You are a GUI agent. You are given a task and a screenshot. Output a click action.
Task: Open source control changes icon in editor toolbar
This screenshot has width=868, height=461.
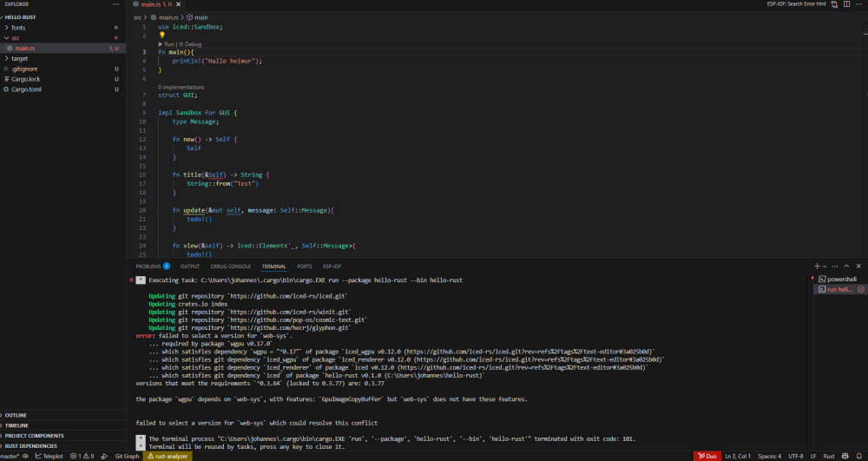833,3
